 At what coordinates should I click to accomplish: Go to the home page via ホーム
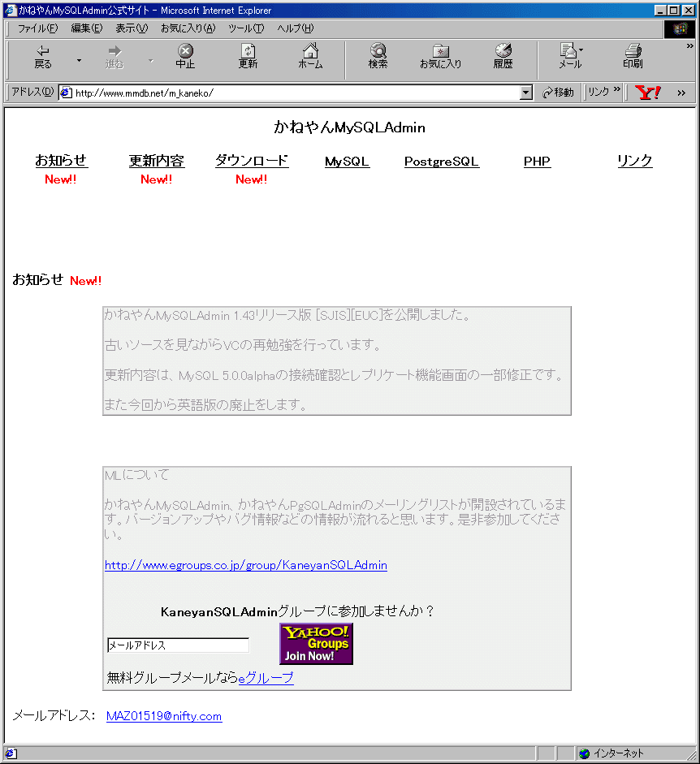click(310, 57)
